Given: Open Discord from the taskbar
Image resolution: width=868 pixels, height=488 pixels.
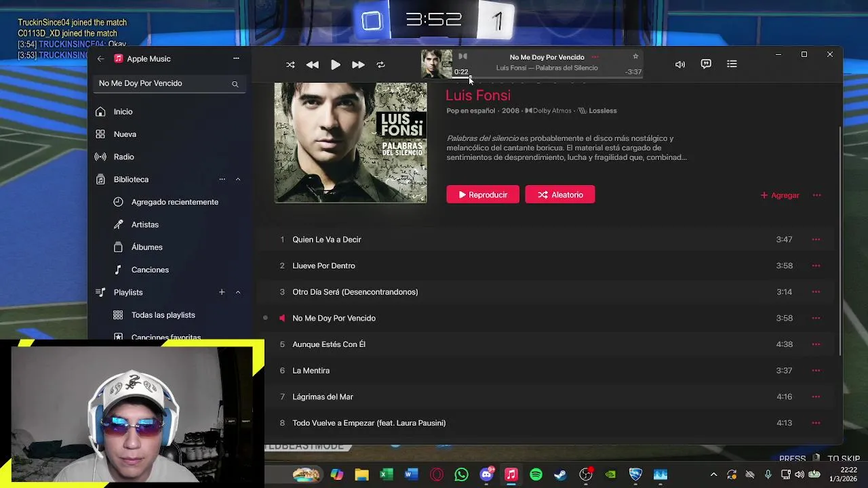Looking at the screenshot, I should [x=486, y=474].
